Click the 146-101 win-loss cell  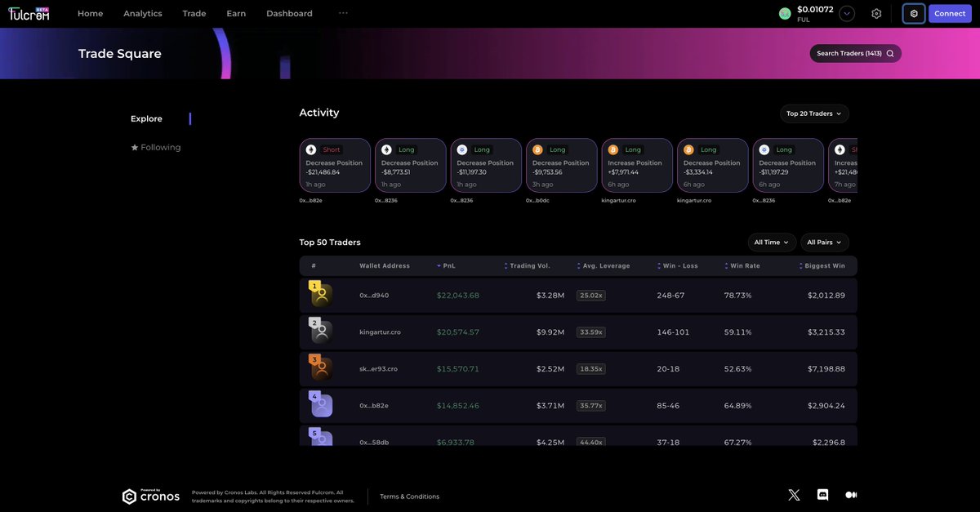click(x=673, y=332)
